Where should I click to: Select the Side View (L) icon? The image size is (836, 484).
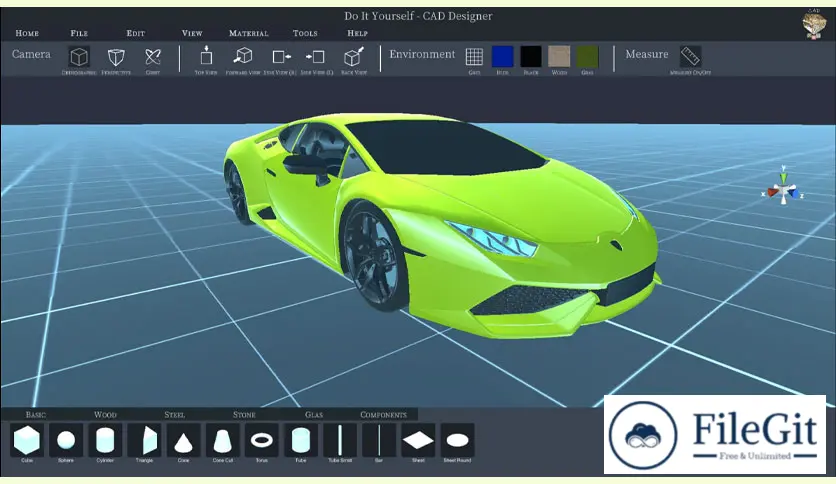[x=316, y=57]
